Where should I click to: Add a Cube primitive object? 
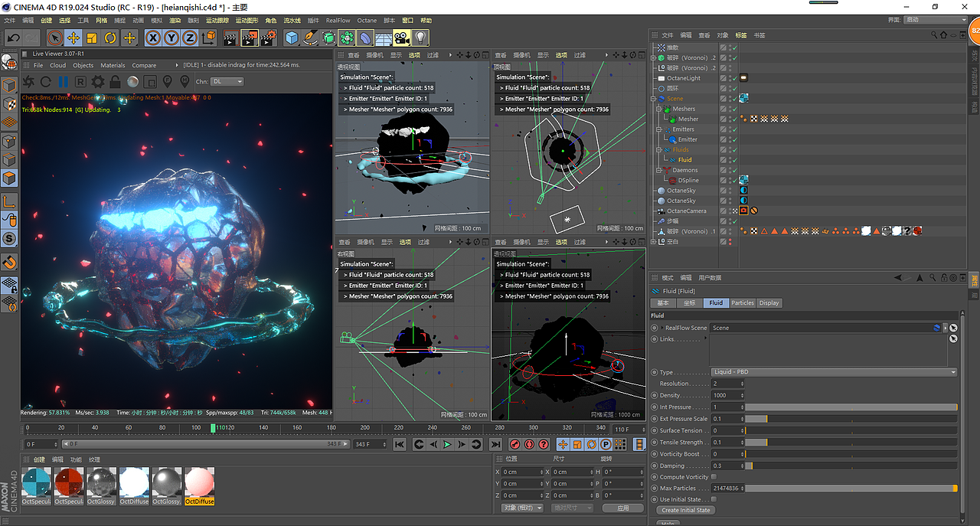point(292,38)
